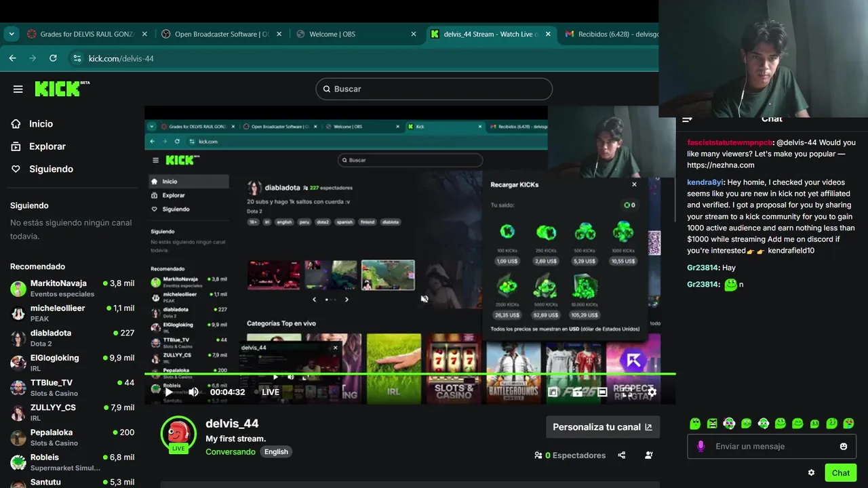Open Pepalaloka recommended channel

[72, 437]
